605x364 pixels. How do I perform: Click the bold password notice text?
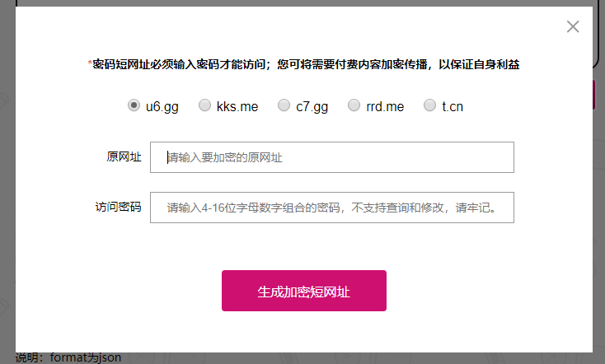(x=303, y=64)
